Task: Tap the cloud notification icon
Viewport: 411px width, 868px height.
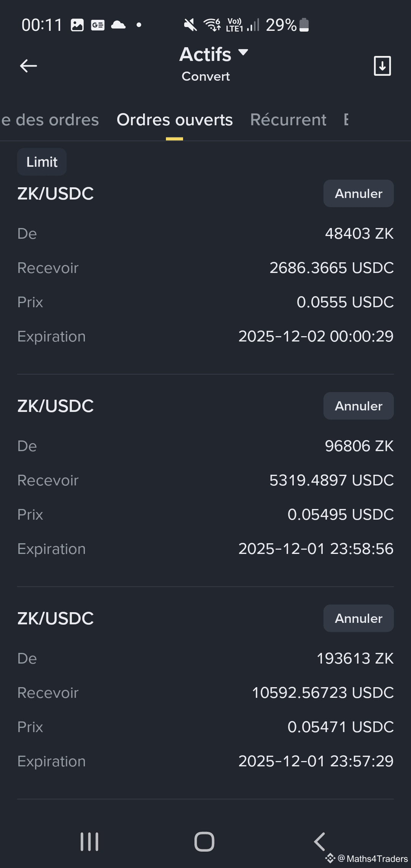Action: point(118,25)
